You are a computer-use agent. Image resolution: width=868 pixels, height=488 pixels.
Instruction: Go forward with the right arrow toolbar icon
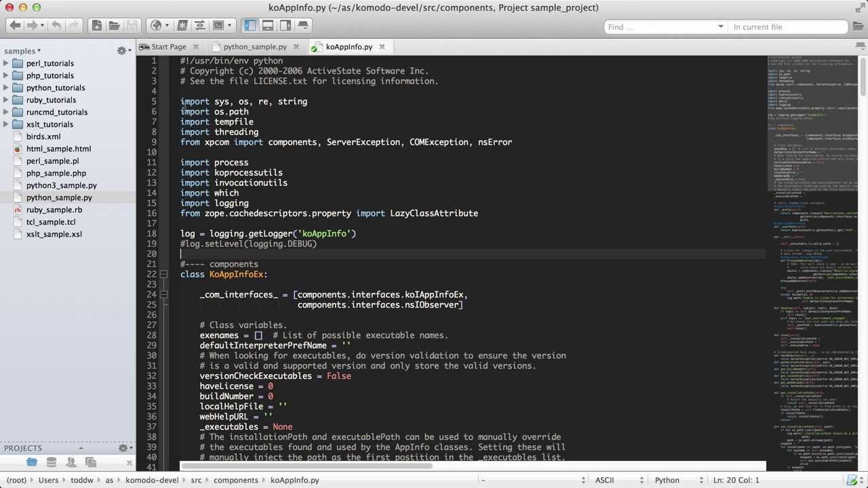coord(33,26)
